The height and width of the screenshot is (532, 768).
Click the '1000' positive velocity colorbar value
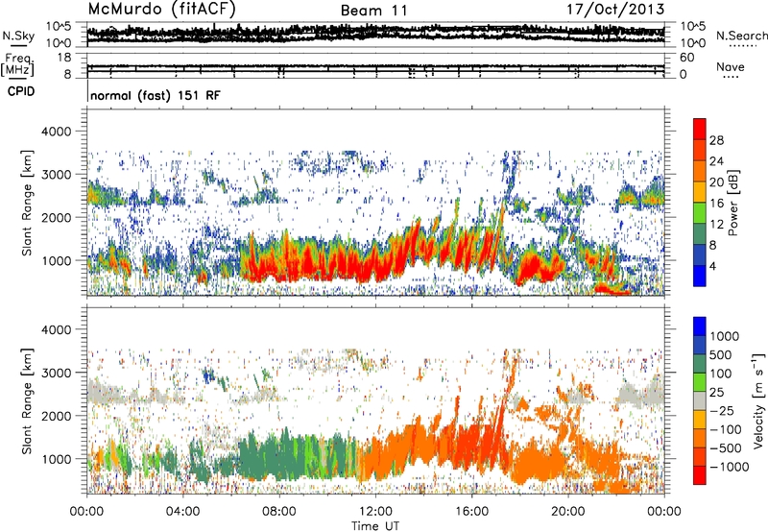[x=724, y=336]
